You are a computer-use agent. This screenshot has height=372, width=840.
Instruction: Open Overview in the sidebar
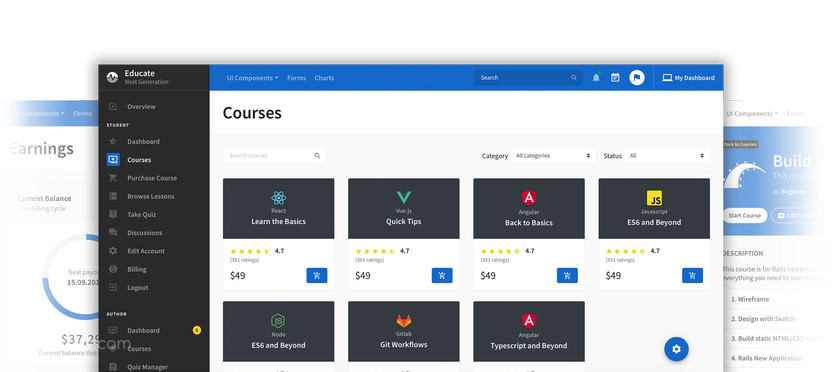(141, 107)
